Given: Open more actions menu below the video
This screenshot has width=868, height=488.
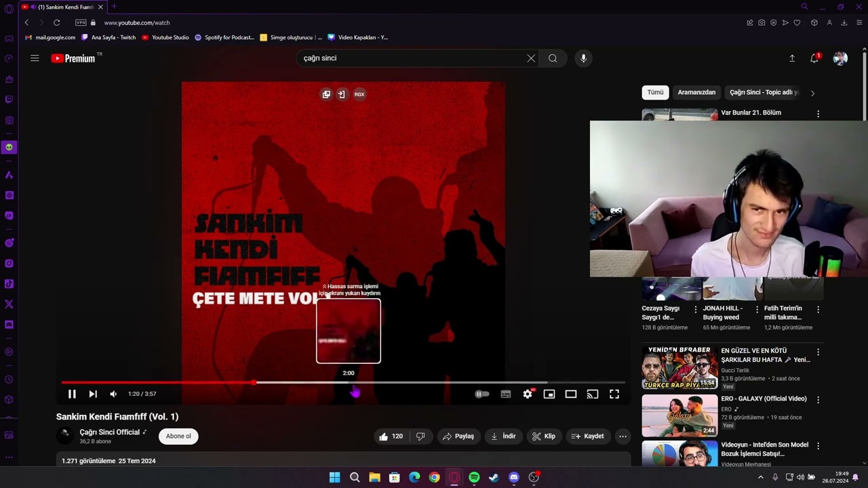Looking at the screenshot, I should pyautogui.click(x=623, y=436).
